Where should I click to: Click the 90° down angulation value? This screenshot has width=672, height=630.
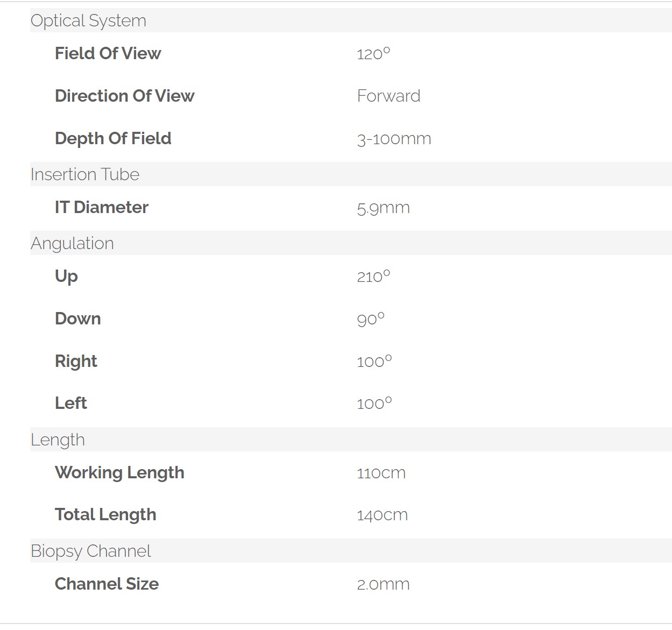coord(371,319)
